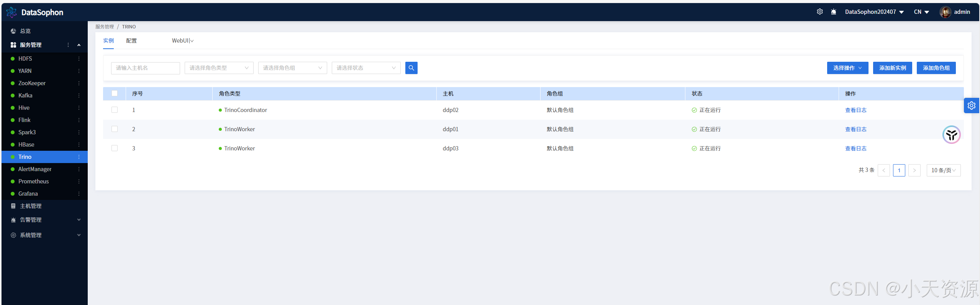Click the DataSophon logo

pyautogui.click(x=11, y=12)
